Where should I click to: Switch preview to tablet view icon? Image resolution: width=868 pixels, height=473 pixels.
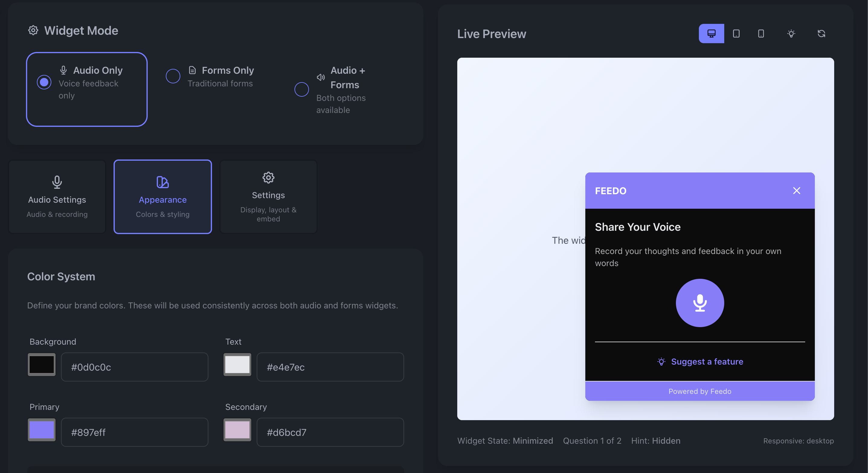736,33
